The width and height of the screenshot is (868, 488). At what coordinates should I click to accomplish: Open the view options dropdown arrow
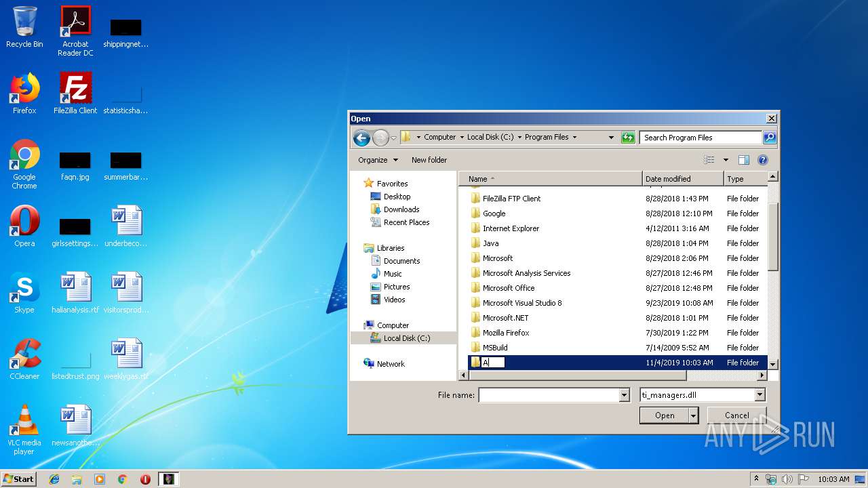pos(726,160)
